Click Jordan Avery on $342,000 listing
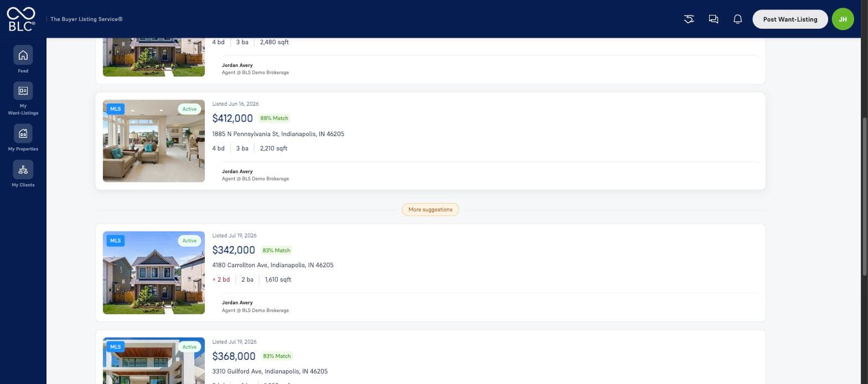This screenshot has width=868, height=384. (x=237, y=303)
